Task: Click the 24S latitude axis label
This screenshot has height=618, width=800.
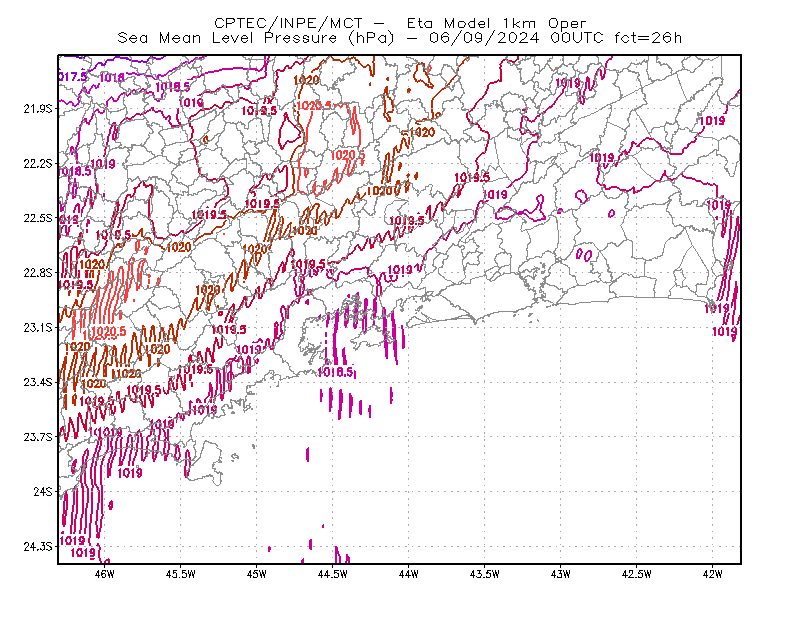Action: click(x=43, y=492)
